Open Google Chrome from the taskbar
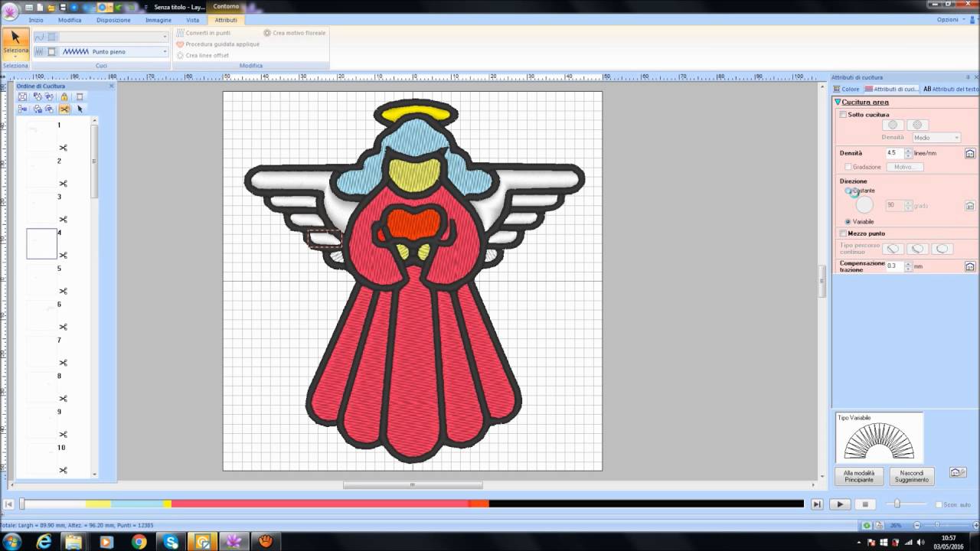Screen dimensions: 980x551 (x=139, y=542)
